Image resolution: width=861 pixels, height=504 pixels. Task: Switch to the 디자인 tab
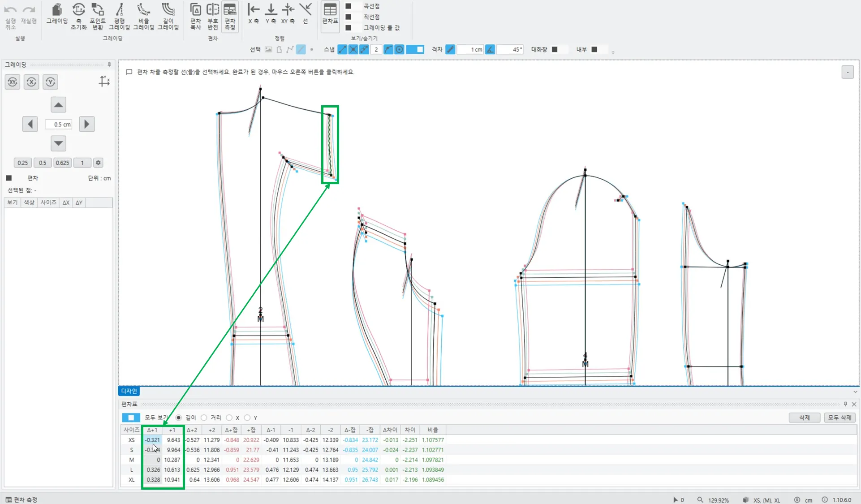[129, 391]
